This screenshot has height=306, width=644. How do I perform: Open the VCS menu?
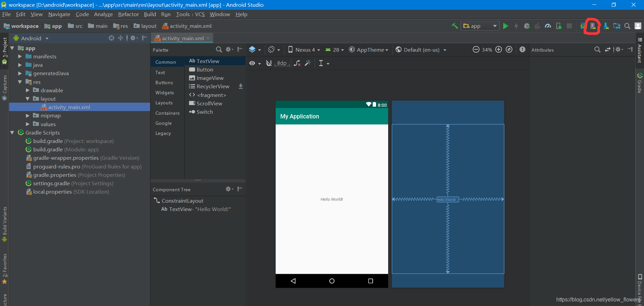(x=200, y=14)
